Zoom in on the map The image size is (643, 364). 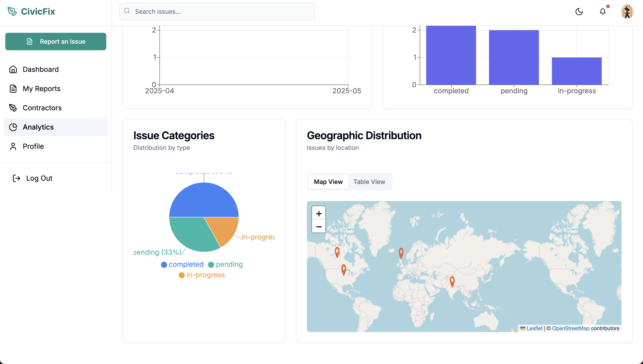318,213
